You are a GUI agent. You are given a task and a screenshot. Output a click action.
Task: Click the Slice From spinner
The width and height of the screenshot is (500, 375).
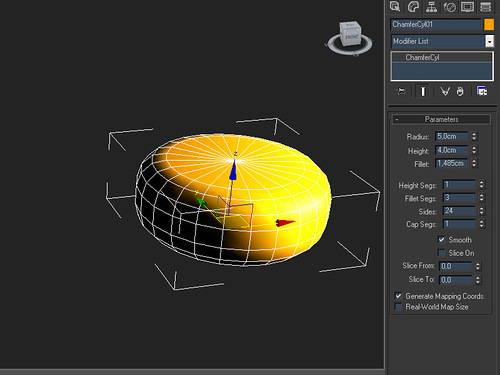click(478, 266)
